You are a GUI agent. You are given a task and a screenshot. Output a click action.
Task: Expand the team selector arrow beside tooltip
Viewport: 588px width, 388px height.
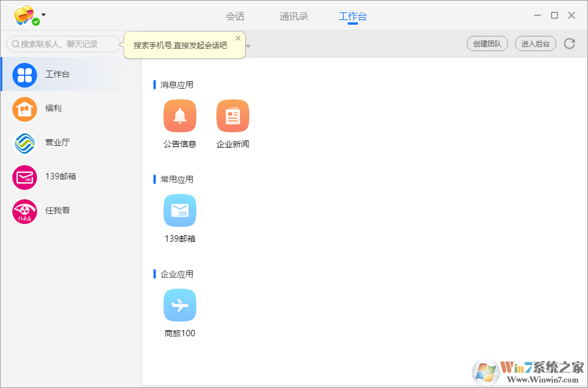point(249,46)
